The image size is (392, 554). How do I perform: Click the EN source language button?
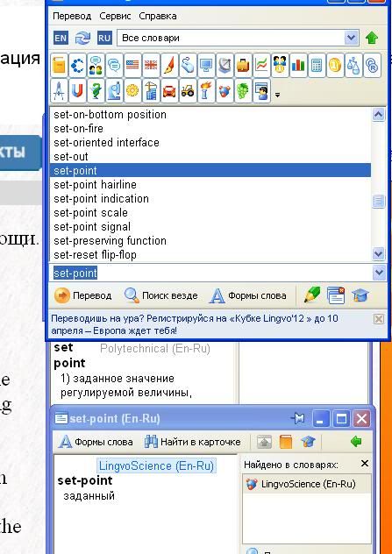(61, 38)
